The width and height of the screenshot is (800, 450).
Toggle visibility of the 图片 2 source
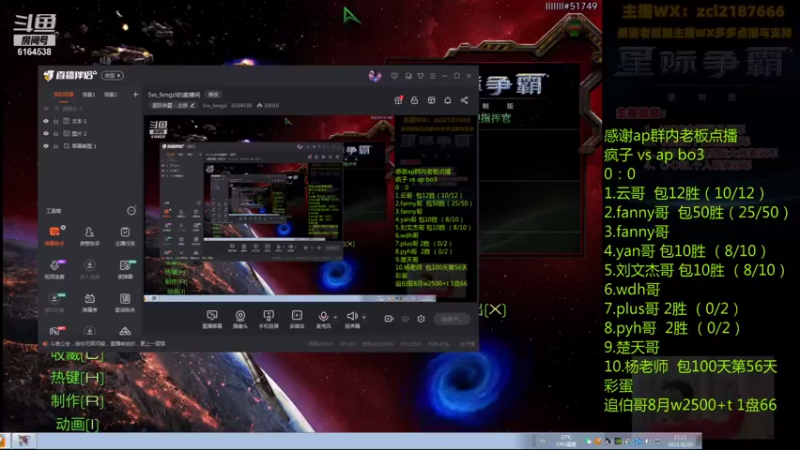[x=46, y=134]
